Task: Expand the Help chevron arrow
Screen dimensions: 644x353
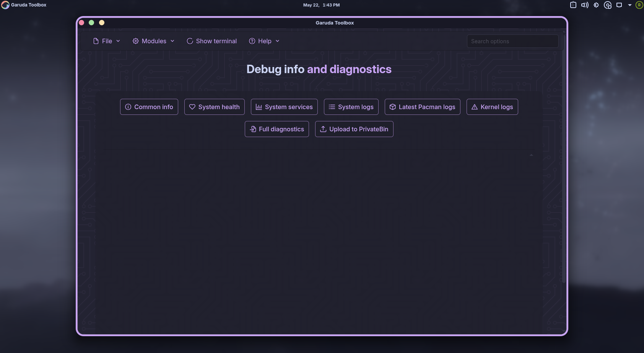Action: pos(278,41)
